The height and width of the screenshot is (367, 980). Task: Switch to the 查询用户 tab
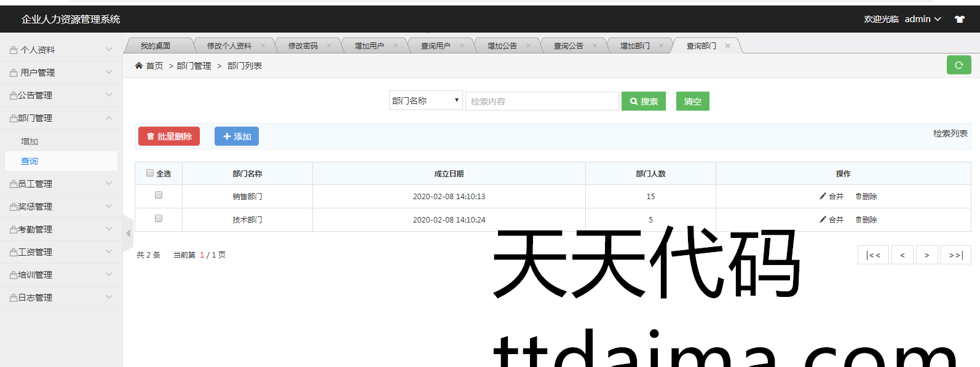(x=435, y=46)
